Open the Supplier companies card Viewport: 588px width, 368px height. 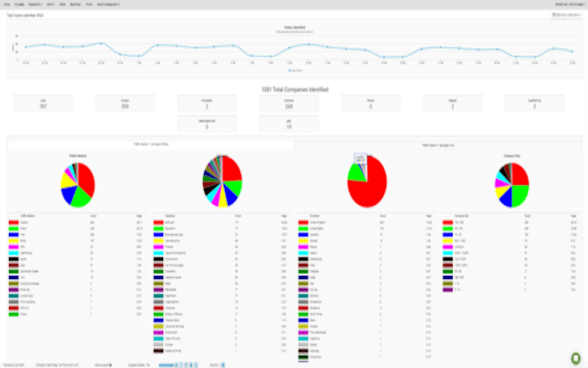coord(453,103)
